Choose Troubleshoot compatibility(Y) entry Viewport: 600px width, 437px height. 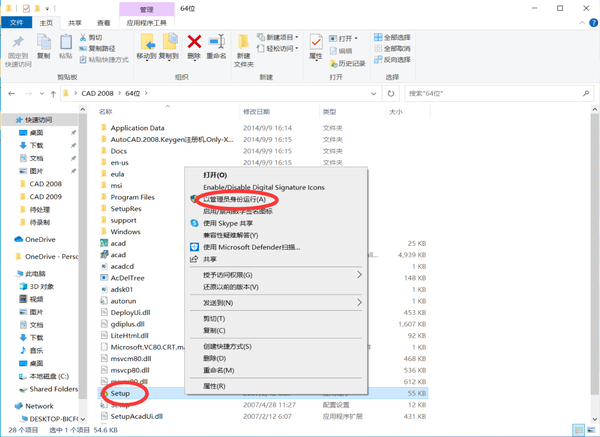(x=230, y=235)
